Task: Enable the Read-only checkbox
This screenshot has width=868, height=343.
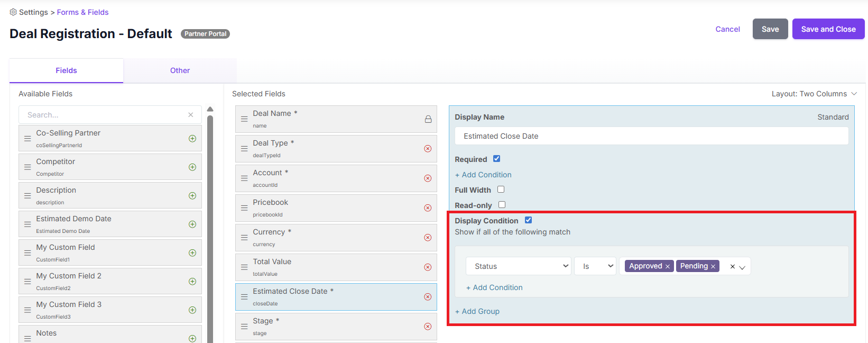Action: (x=502, y=205)
